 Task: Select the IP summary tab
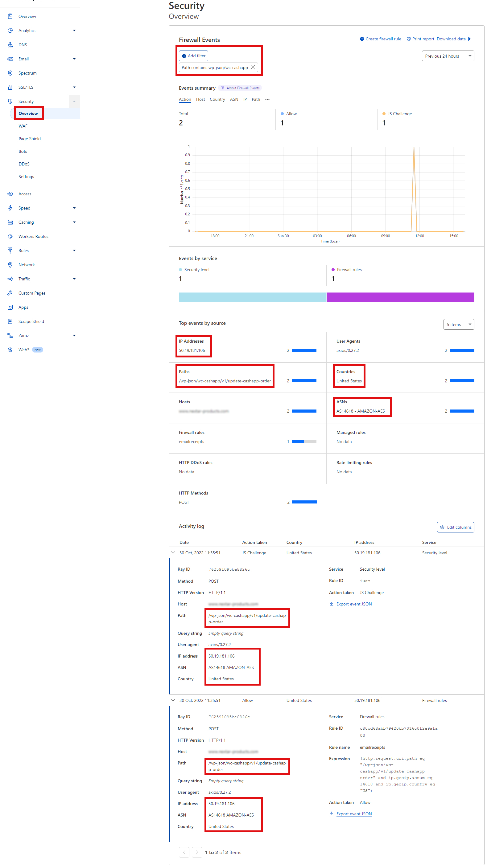[245, 99]
